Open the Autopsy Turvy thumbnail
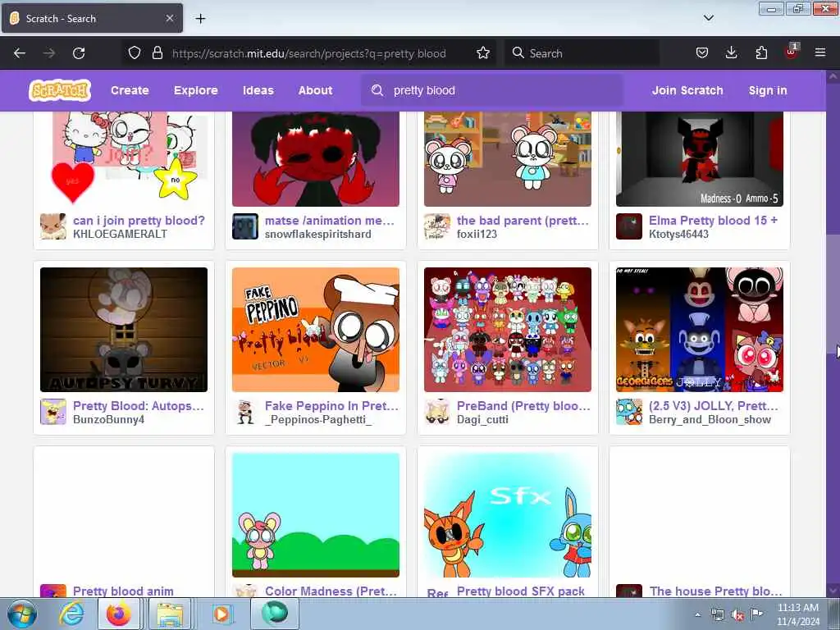Image resolution: width=840 pixels, height=630 pixels. pos(124,330)
